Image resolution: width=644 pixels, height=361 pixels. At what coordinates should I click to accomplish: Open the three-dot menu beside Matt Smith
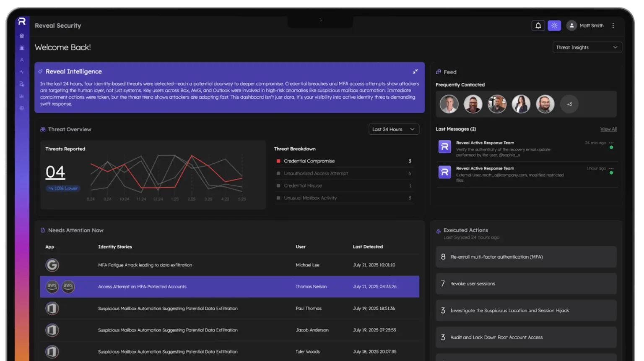[613, 26]
